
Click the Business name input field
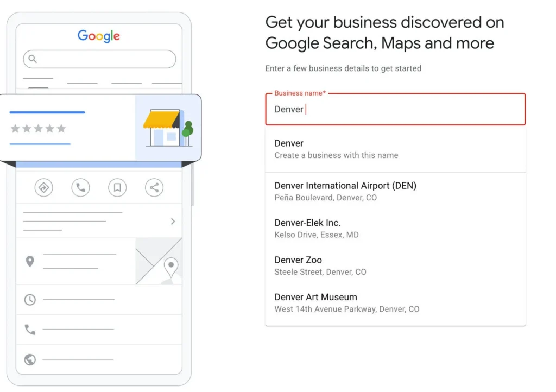[395, 109]
